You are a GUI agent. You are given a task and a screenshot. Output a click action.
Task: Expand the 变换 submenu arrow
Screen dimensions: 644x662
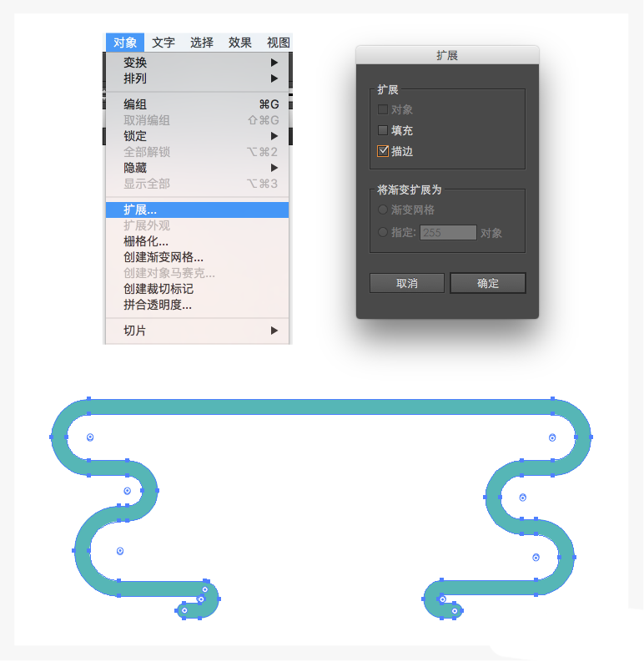coord(274,63)
